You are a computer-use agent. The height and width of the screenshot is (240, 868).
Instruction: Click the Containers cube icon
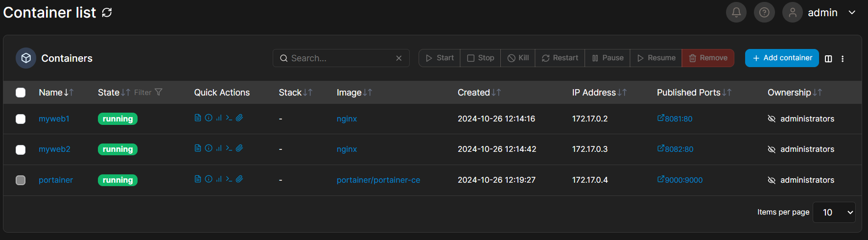click(26, 58)
